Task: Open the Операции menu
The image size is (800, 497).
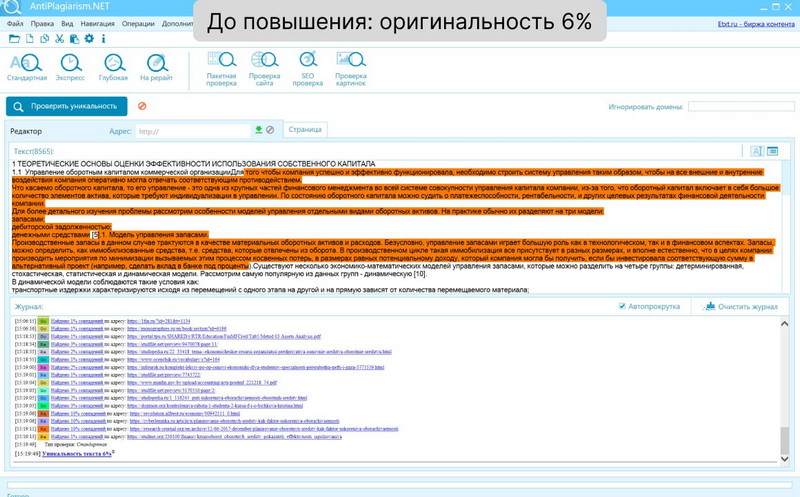Action: [138, 23]
